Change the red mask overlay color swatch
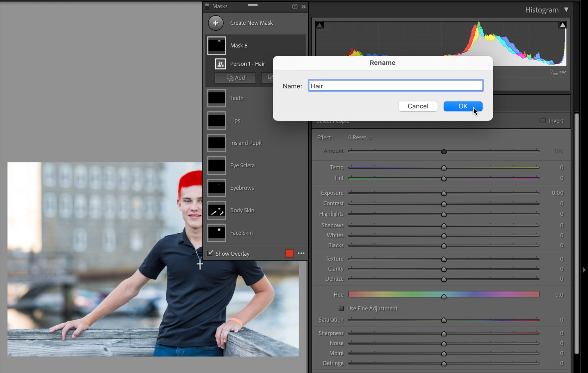This screenshot has width=588, height=373. (x=289, y=253)
